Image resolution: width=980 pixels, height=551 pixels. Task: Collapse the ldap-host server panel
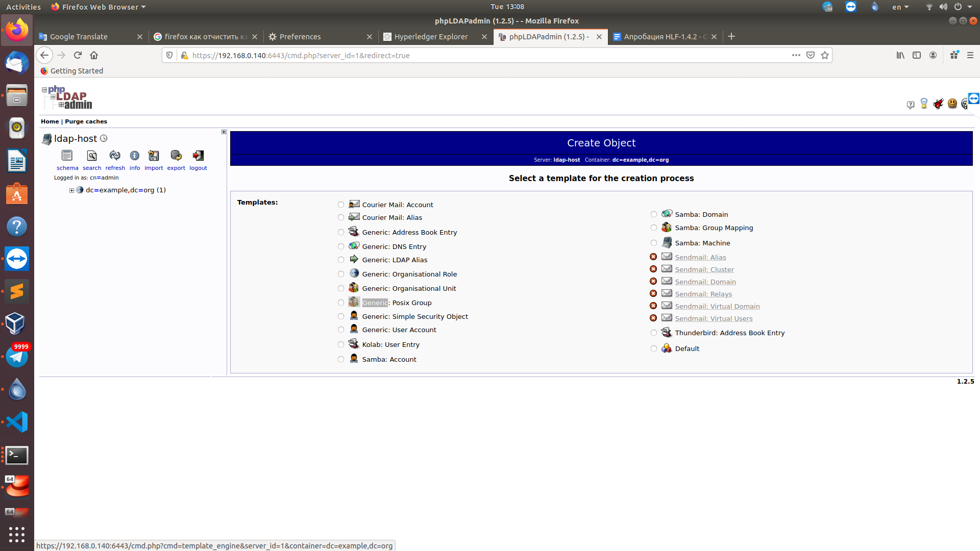click(224, 132)
